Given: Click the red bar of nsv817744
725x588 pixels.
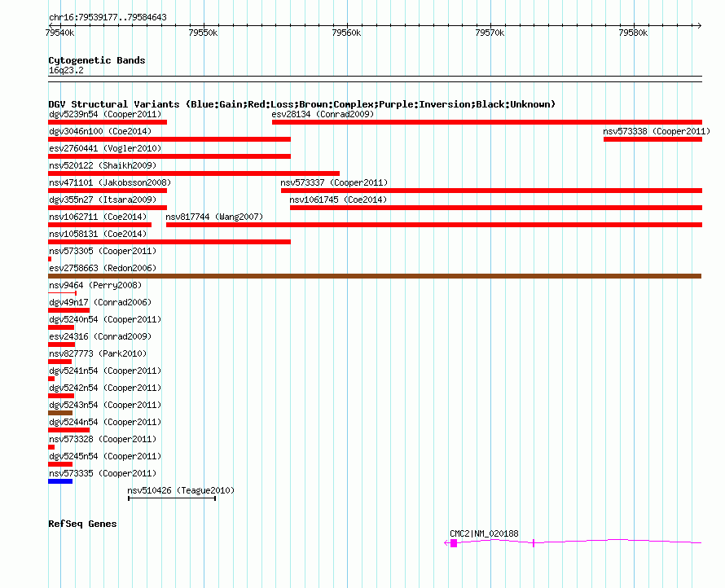Looking at the screenshot, I should click(434, 225).
